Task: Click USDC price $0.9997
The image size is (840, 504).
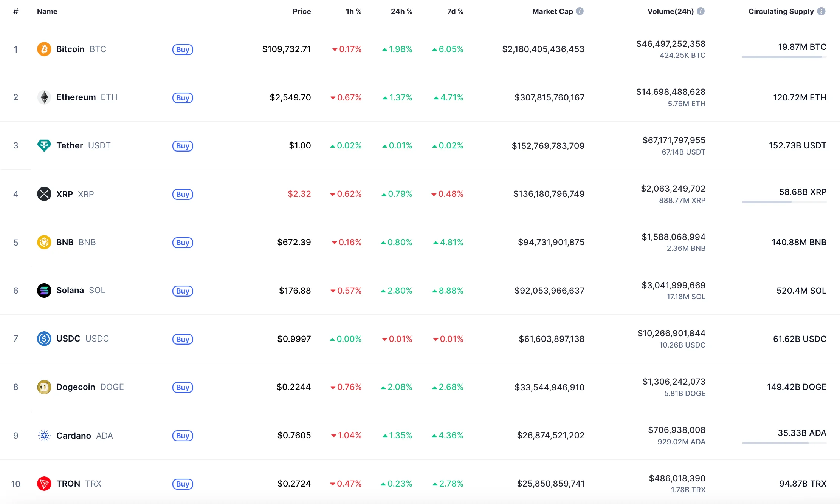Action: click(x=294, y=339)
